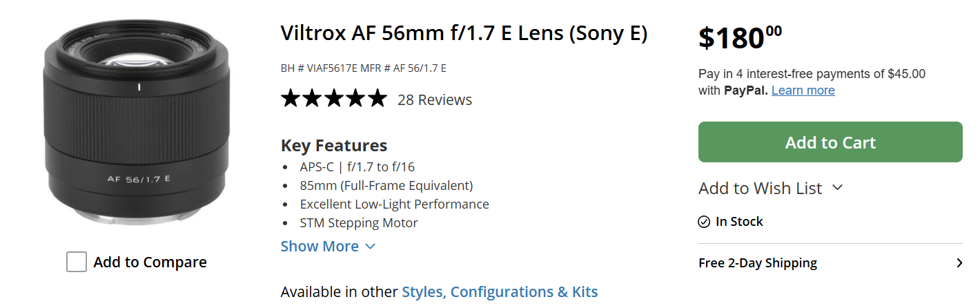Click the chevron beside Show More
Image resolution: width=980 pixels, height=306 pixels.
[x=370, y=247]
